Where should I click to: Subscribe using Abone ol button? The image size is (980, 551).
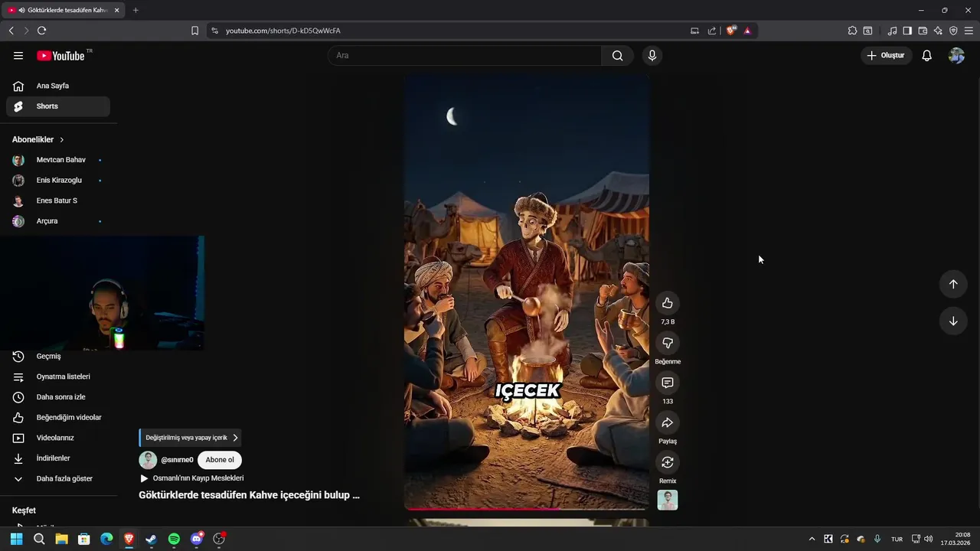pyautogui.click(x=220, y=460)
